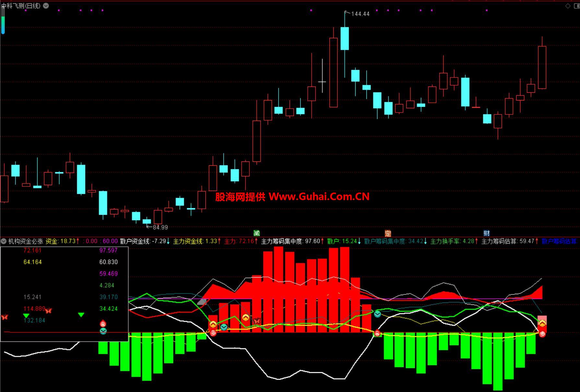Click the 主力筹码集中度 97.60 label
This screenshot has height=392, width=580.
(290, 241)
